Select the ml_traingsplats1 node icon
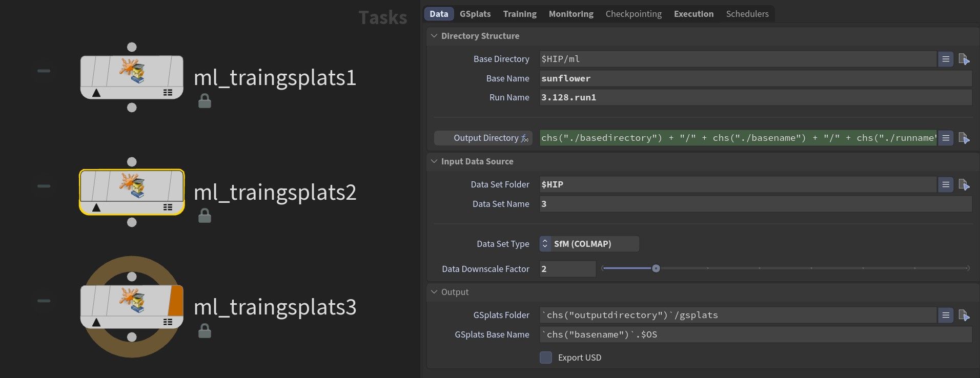This screenshot has width=980, height=378. [132, 71]
